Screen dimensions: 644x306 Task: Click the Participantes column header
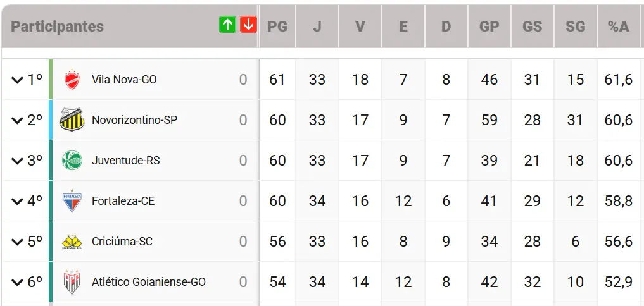coord(57,27)
